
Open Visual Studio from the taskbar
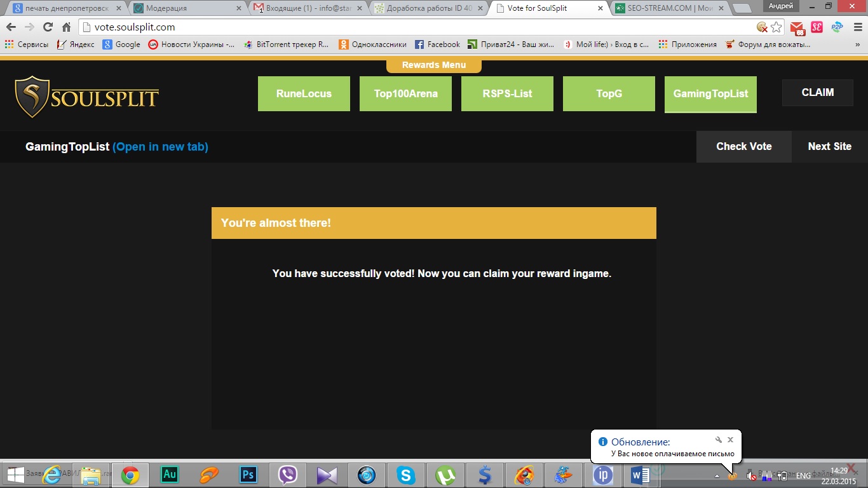[x=327, y=475]
